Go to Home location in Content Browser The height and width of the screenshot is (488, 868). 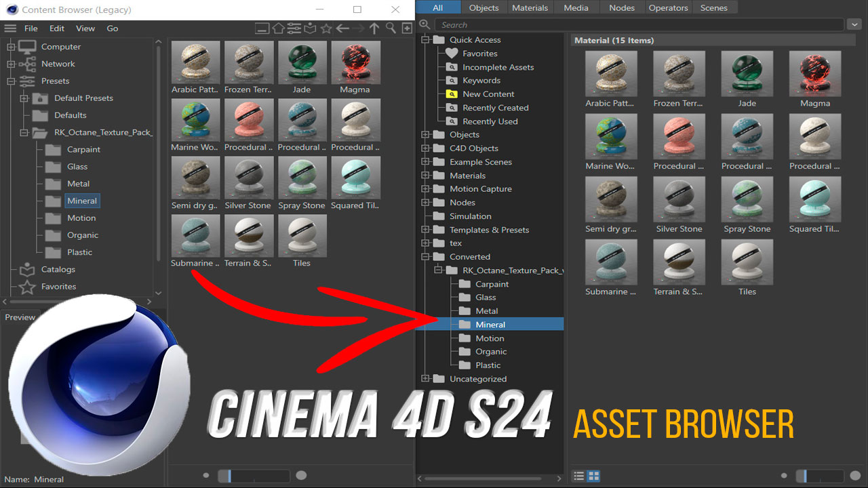pyautogui.click(x=278, y=28)
